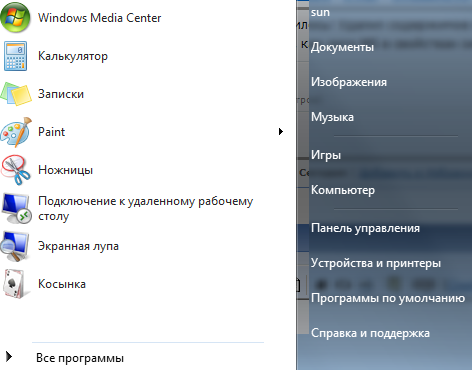The image size is (472, 370).
Task: Open the Ножницы snipping tool icon
Action: (x=15, y=170)
